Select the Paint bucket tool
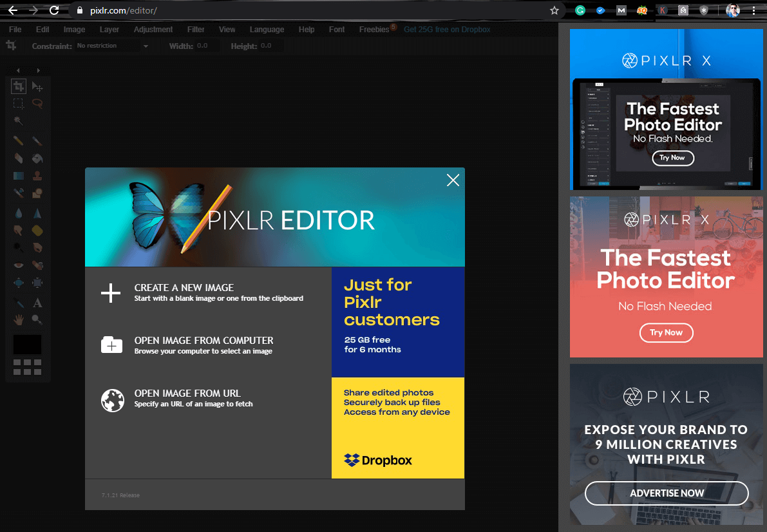The image size is (767, 532). pos(37,158)
